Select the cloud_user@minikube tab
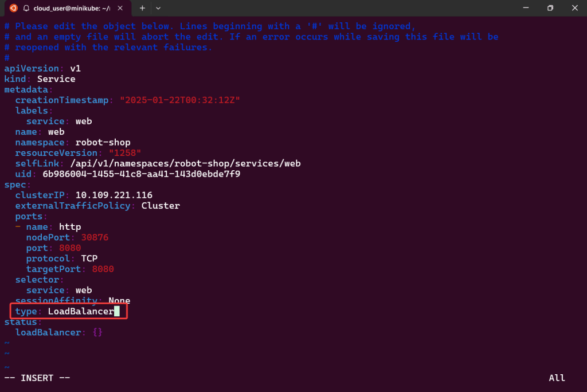Viewport: 587px width, 392px height. [x=72, y=8]
